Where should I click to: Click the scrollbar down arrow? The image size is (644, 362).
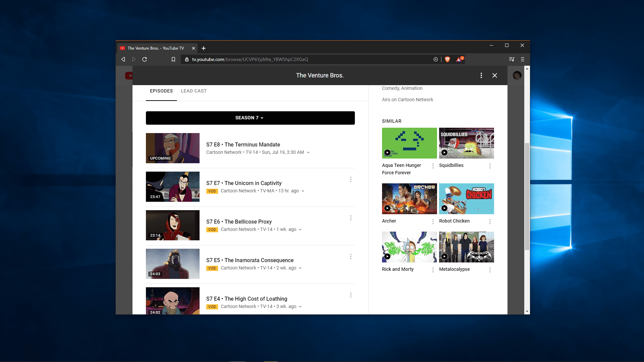527,311
